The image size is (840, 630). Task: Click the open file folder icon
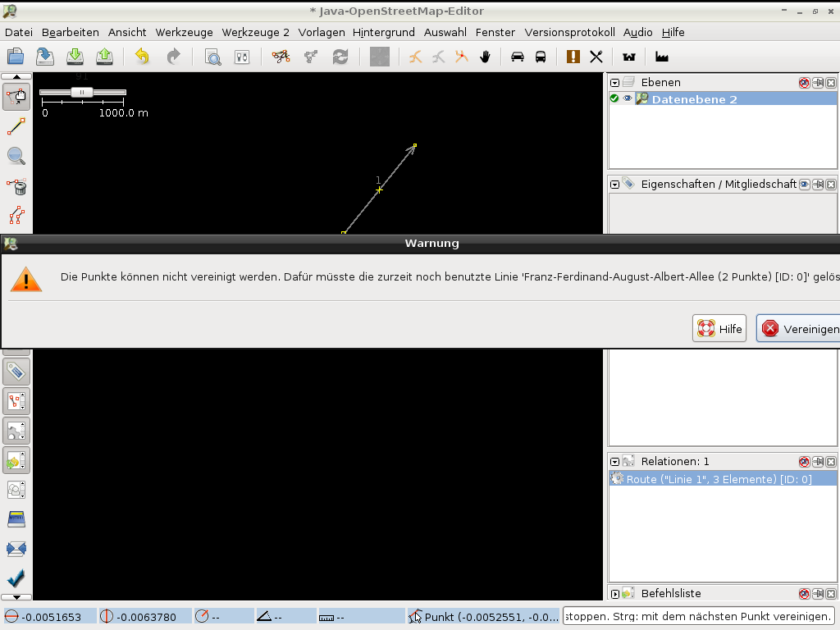[x=16, y=57]
